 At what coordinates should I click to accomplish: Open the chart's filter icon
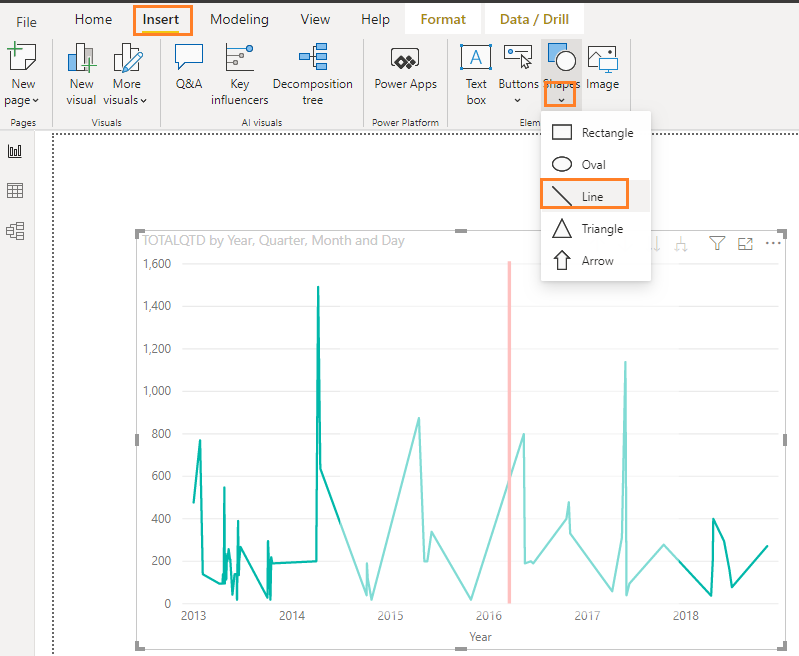[717, 244]
